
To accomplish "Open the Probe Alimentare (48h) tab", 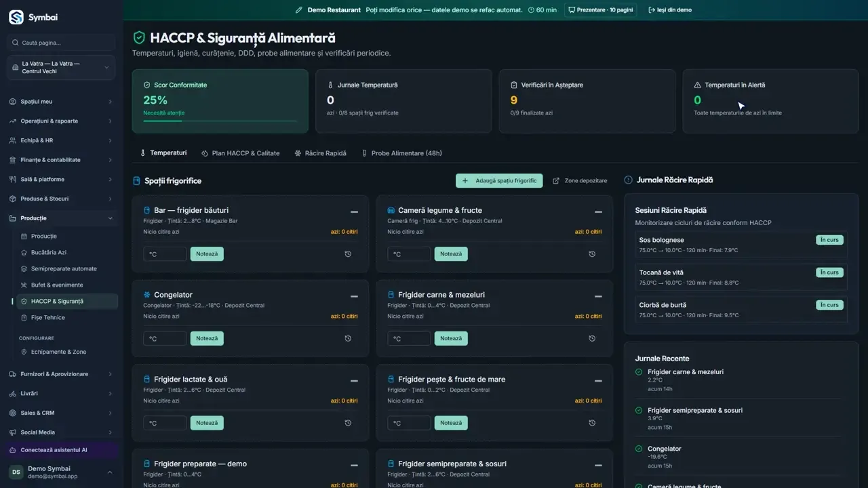I will click(401, 153).
